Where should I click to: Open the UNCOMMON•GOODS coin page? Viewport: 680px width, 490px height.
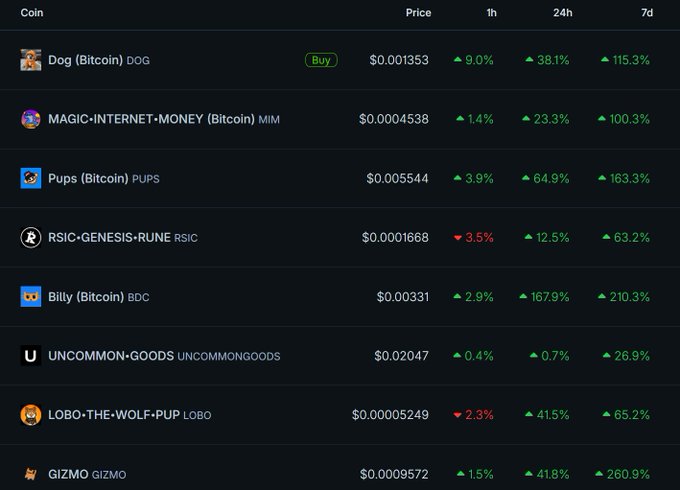164,356
